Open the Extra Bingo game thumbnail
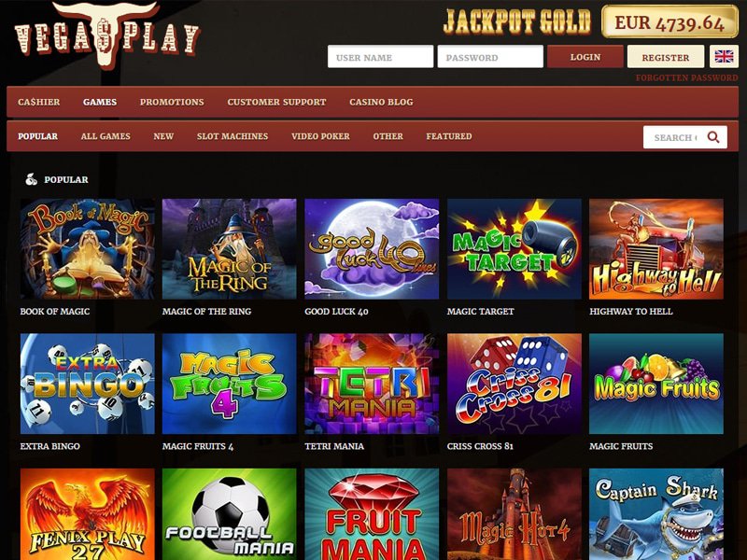747x560 pixels. pyautogui.click(x=88, y=384)
